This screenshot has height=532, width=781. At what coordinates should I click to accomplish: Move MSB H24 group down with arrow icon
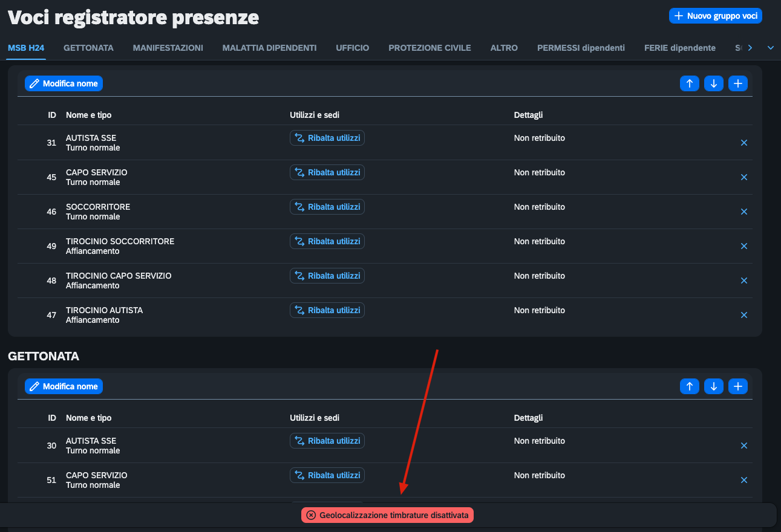(x=714, y=83)
